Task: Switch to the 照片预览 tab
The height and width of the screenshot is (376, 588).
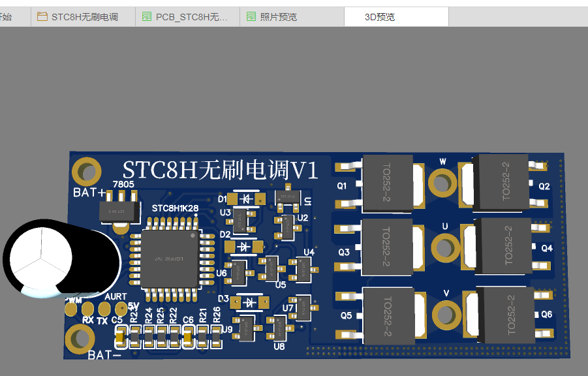Action: tap(292, 17)
